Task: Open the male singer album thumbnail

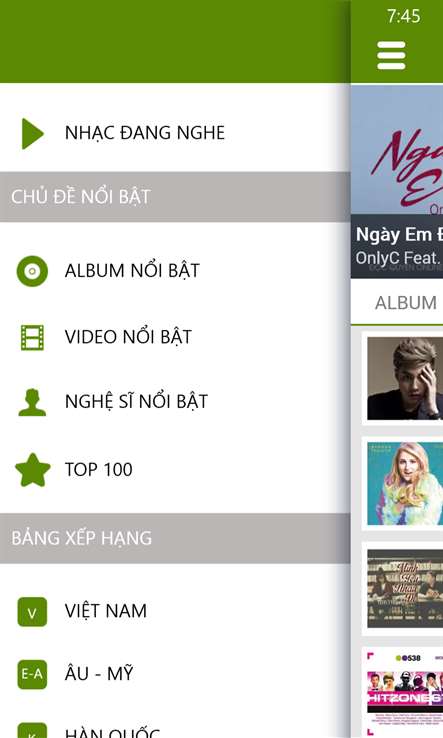Action: click(x=405, y=378)
